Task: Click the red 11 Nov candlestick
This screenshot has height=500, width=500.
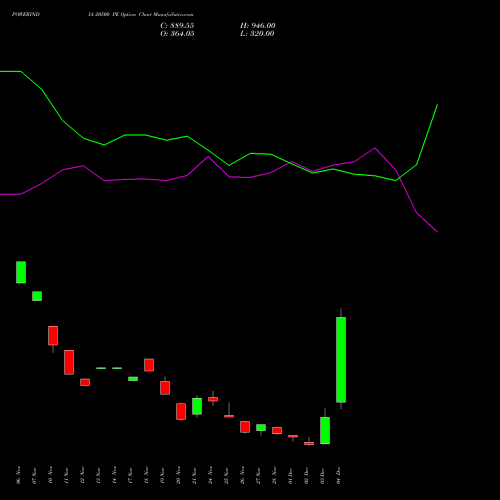Action: coord(69,362)
